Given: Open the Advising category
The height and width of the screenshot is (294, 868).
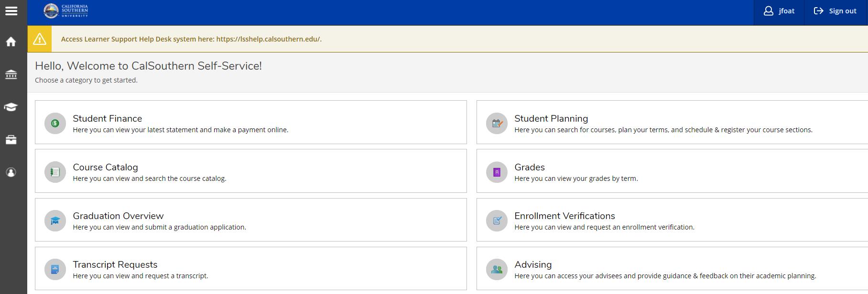Looking at the screenshot, I should tap(532, 264).
